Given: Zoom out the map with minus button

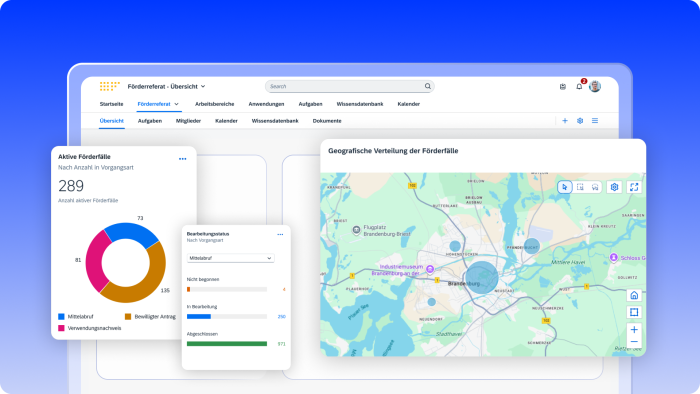Looking at the screenshot, I should point(634,342).
